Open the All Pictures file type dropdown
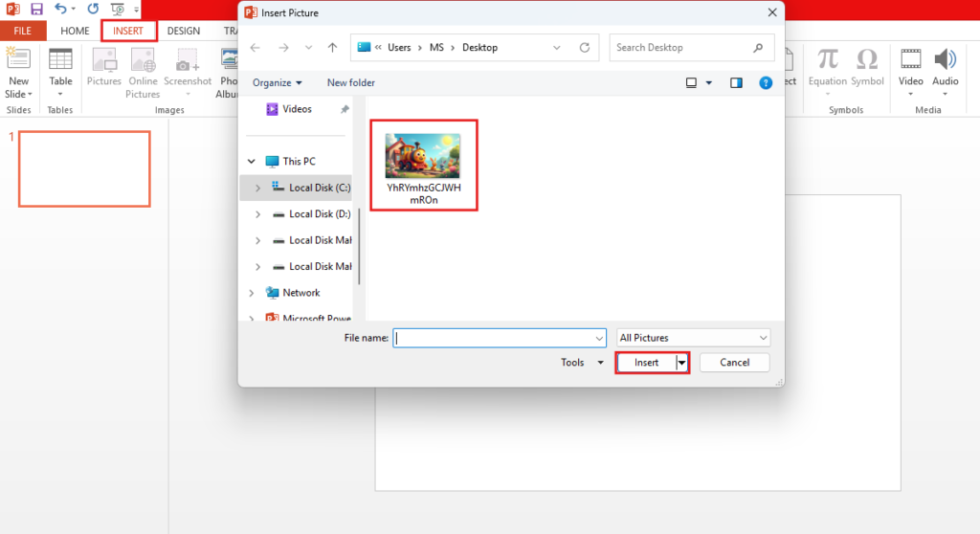 (x=693, y=338)
